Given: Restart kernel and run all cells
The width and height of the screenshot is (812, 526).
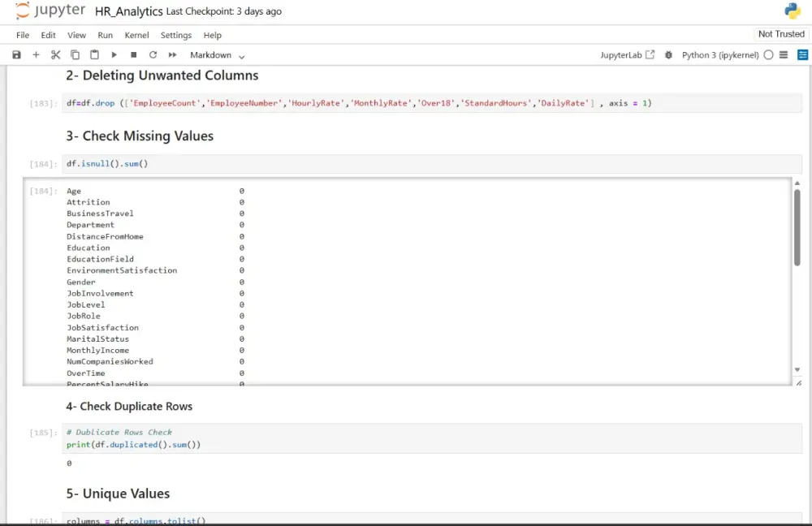Looking at the screenshot, I should tap(171, 54).
